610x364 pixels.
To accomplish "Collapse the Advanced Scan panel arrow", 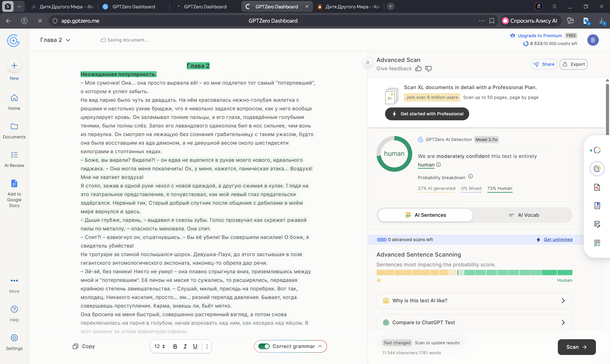I will coord(367,62).
